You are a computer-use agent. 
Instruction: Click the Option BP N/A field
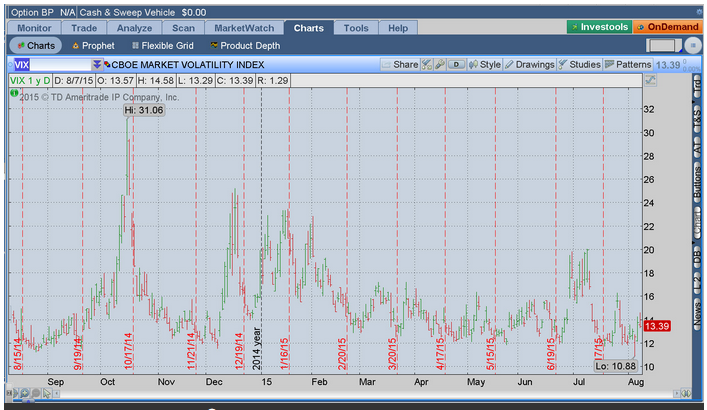click(x=43, y=12)
